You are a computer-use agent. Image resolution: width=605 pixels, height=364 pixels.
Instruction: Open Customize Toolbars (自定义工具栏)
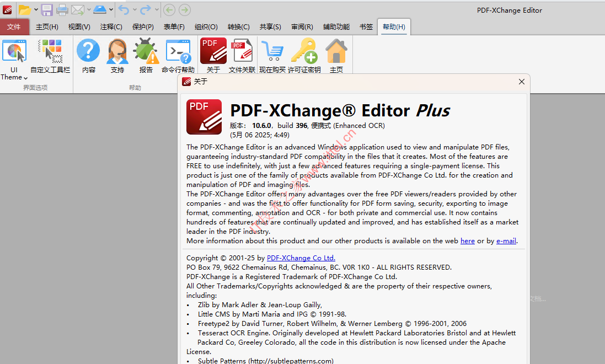point(50,56)
